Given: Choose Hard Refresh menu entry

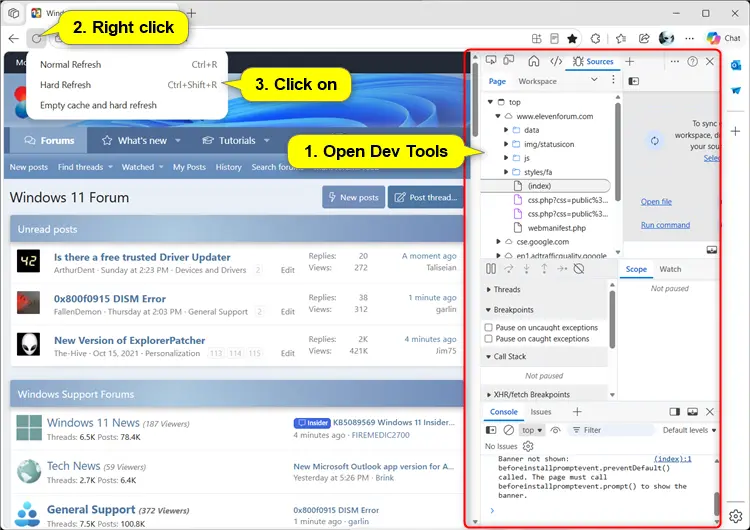Looking at the screenshot, I should tap(127, 85).
